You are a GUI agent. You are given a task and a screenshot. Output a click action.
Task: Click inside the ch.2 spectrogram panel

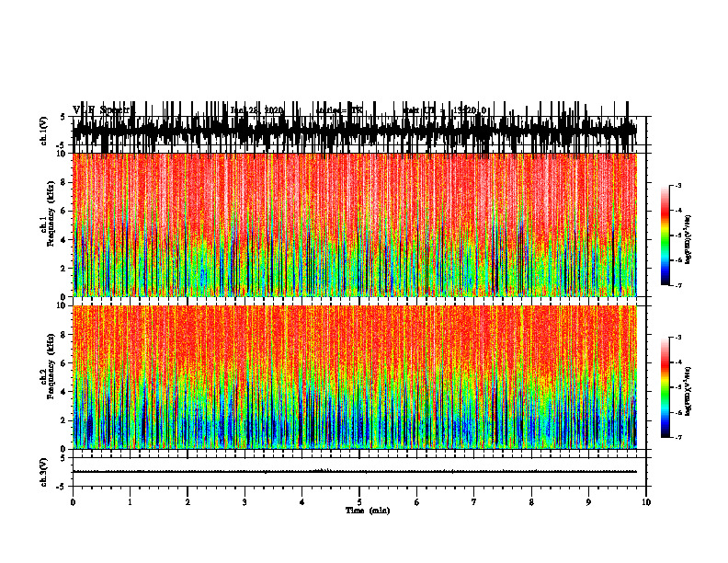(355, 377)
